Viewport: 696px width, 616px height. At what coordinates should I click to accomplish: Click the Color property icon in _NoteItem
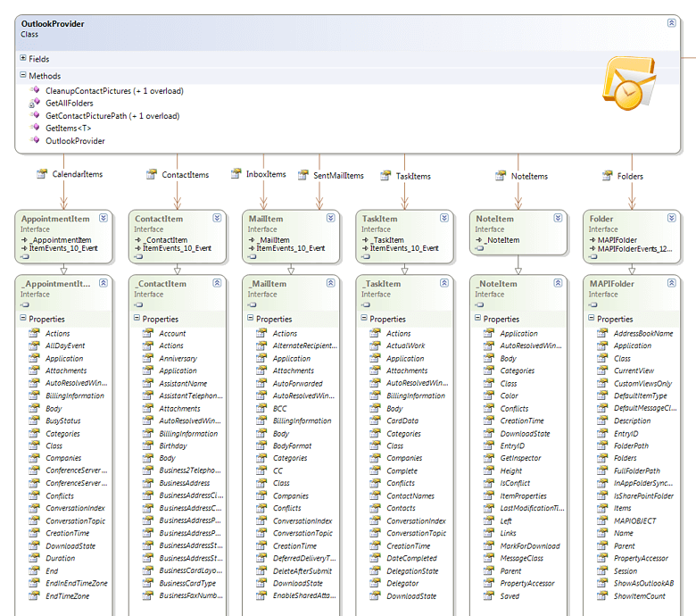coord(489,395)
